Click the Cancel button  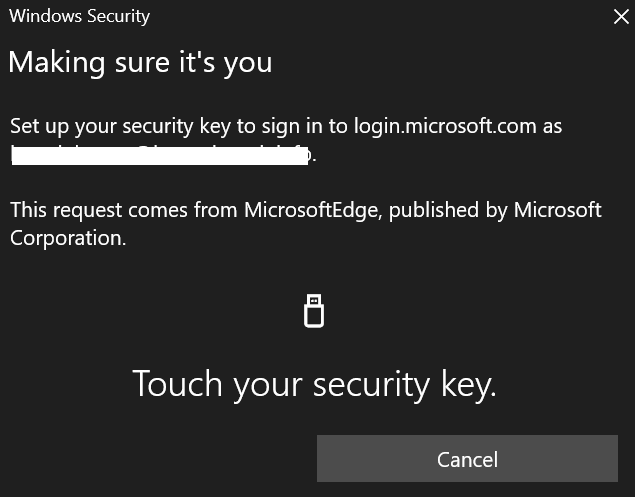click(x=467, y=459)
